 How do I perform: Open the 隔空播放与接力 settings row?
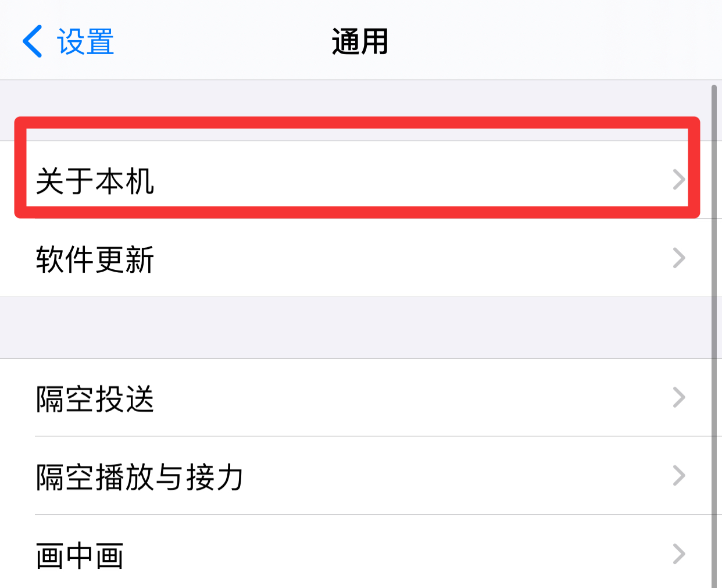(x=361, y=476)
